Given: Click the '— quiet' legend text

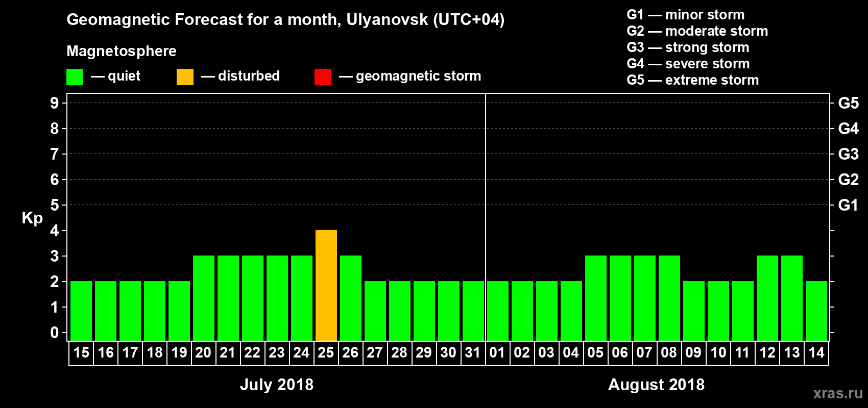Looking at the screenshot, I should (x=115, y=76).
